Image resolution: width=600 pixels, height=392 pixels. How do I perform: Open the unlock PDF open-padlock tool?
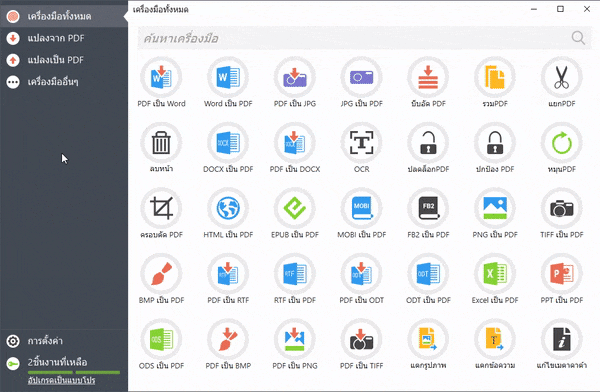428,143
